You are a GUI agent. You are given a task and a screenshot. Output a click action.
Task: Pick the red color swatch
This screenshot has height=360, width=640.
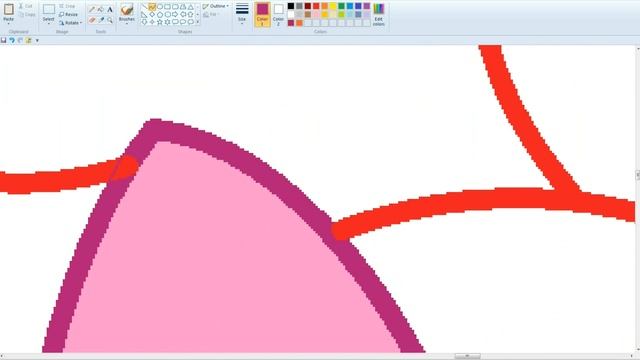tap(316, 6)
